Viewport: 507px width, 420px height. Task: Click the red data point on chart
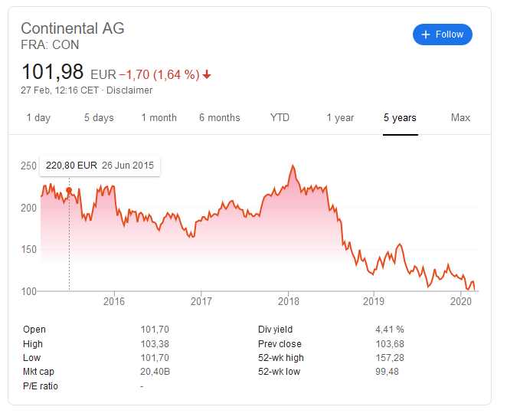coord(69,190)
